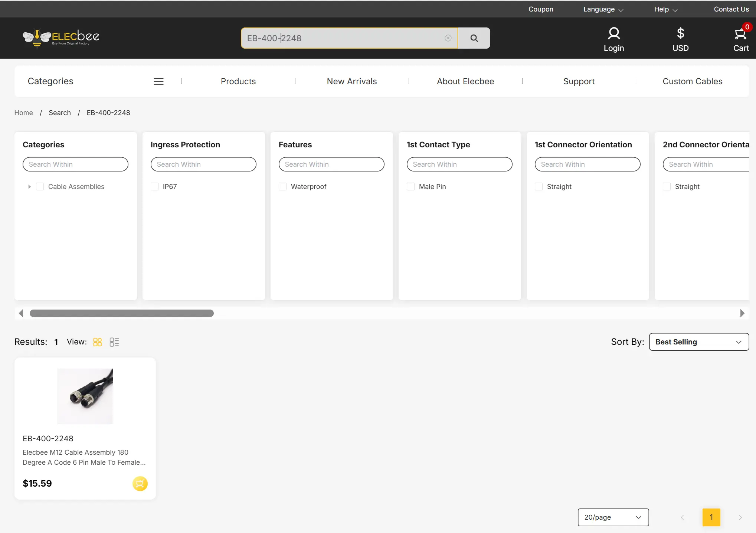Click the Results count label
The image size is (756, 533).
pyautogui.click(x=31, y=342)
